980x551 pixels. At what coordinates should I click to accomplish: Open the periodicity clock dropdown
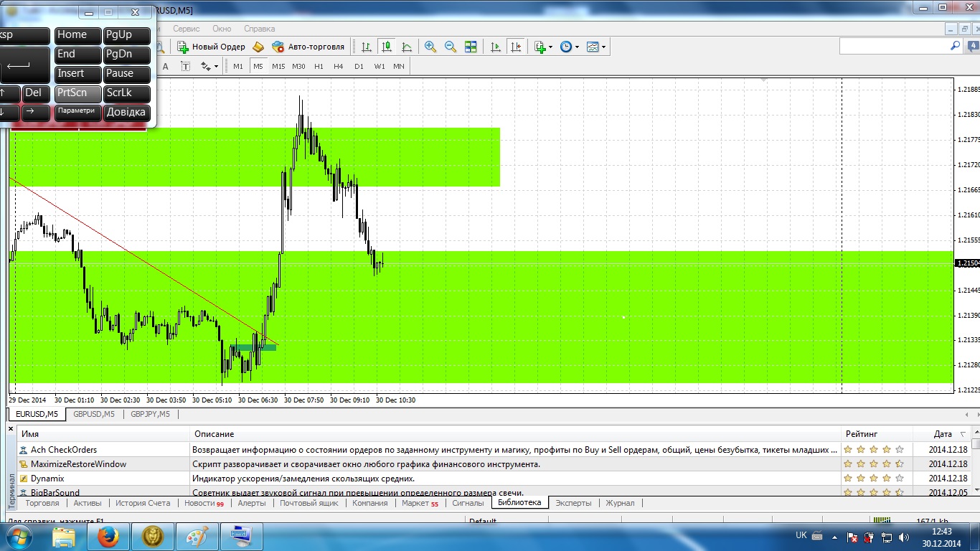(x=569, y=47)
